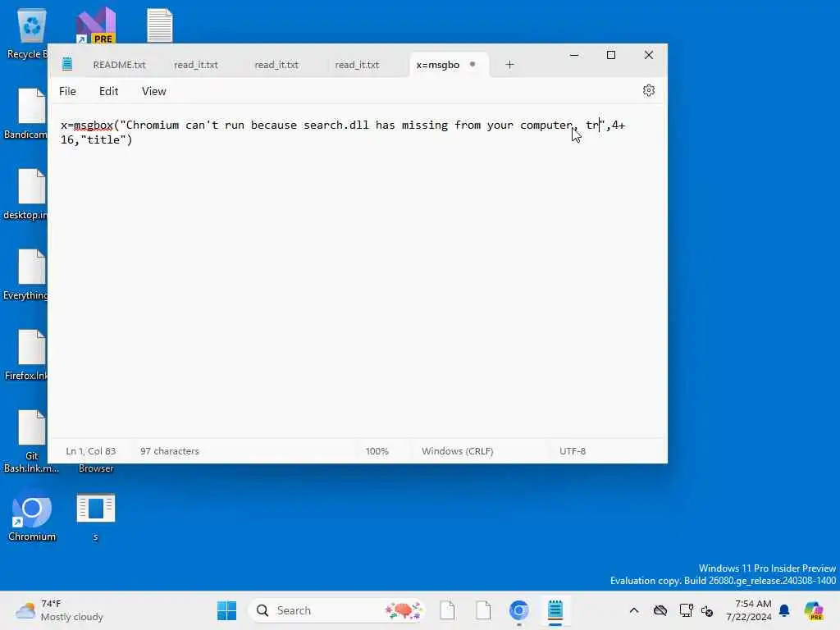Click the 97 characters status entry
Viewport: 840px width, 630px height.
169,451
